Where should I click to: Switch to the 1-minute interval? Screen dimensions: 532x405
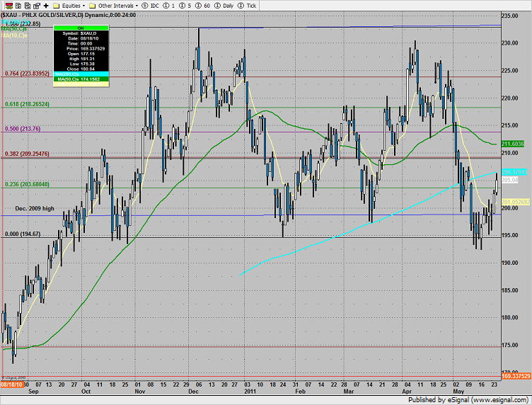pos(169,6)
